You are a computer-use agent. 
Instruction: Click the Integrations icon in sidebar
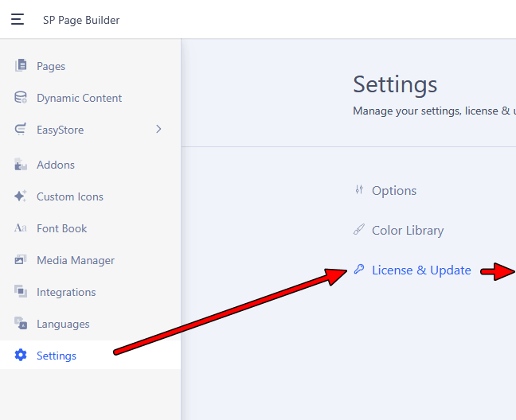pyautogui.click(x=21, y=292)
